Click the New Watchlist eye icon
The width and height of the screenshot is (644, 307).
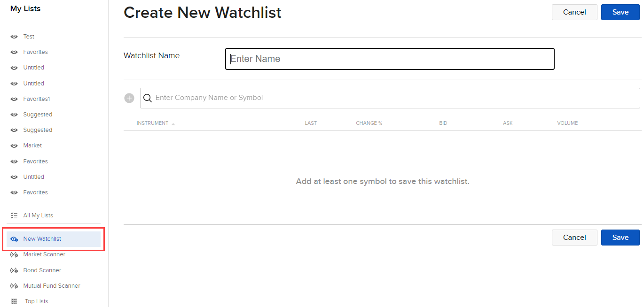[14, 238]
